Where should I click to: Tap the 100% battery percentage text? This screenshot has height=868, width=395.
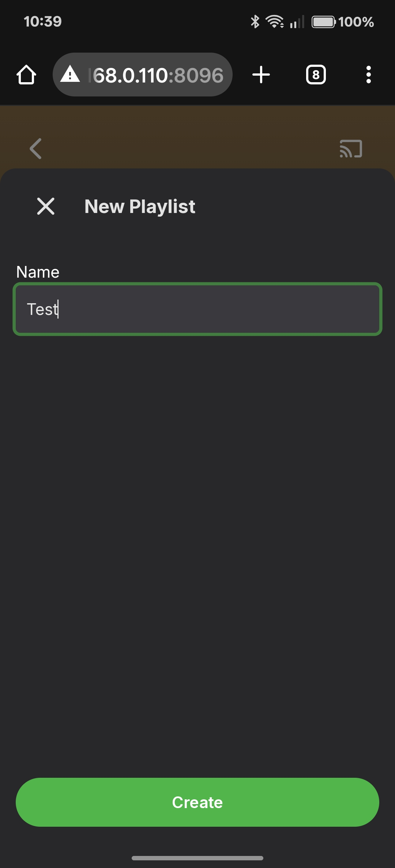coord(356,22)
